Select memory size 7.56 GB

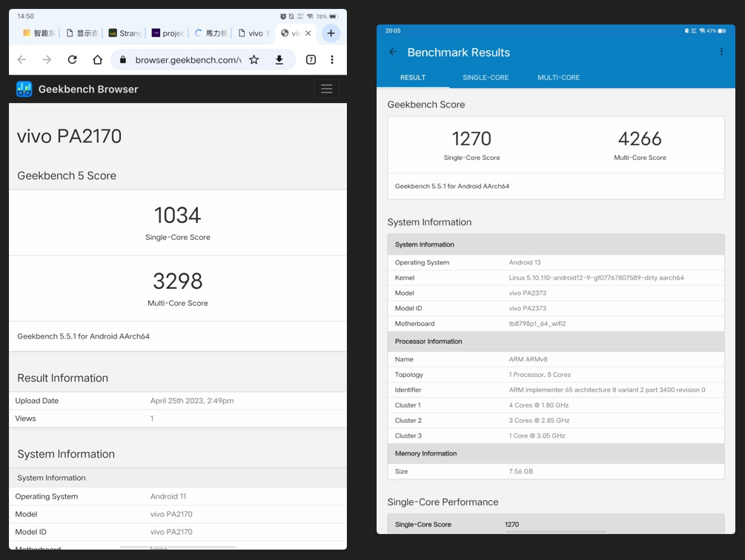pyautogui.click(x=520, y=471)
